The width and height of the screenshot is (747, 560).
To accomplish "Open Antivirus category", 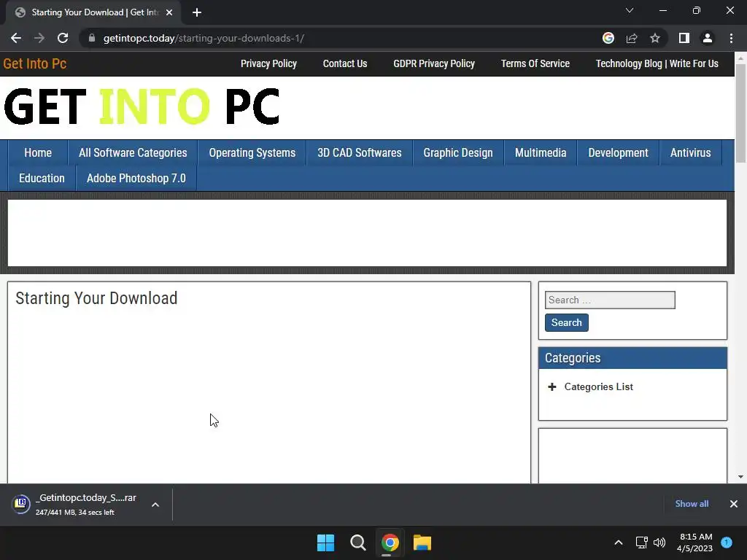I will click(x=690, y=153).
